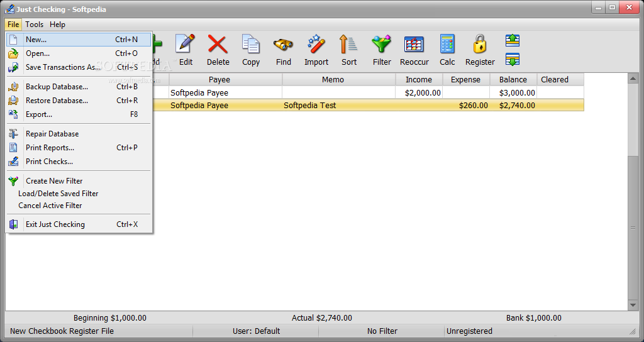Select Repair Database menu entry
The image size is (644, 342).
coord(79,134)
